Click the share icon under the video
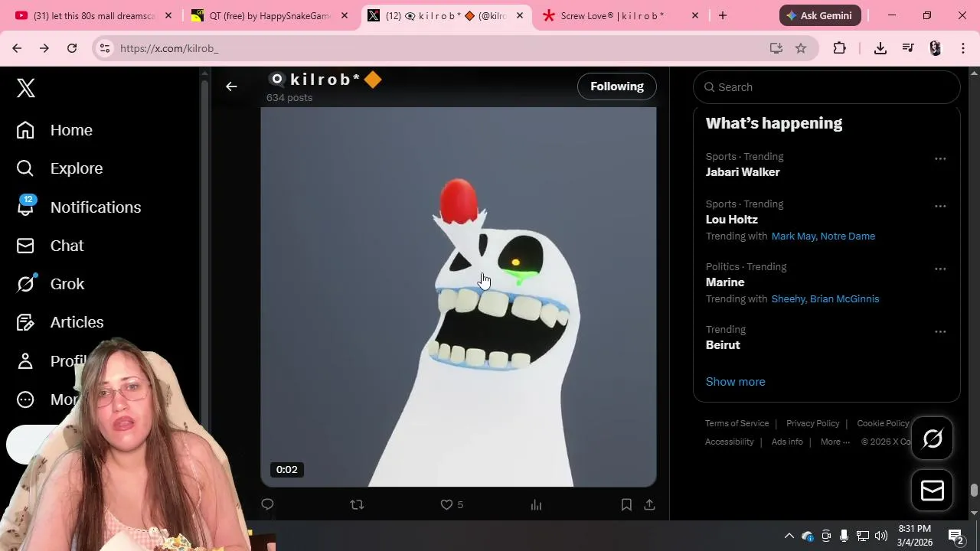Viewport: 980px width, 551px height. click(649, 504)
